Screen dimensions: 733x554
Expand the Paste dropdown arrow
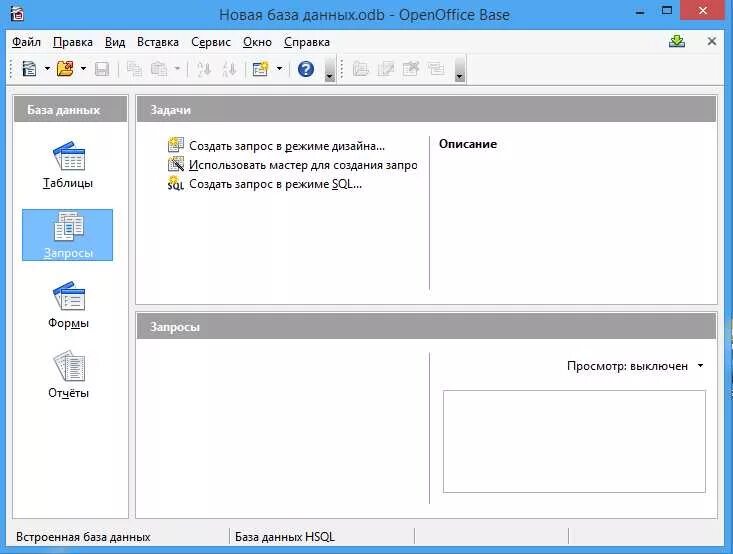(177, 69)
